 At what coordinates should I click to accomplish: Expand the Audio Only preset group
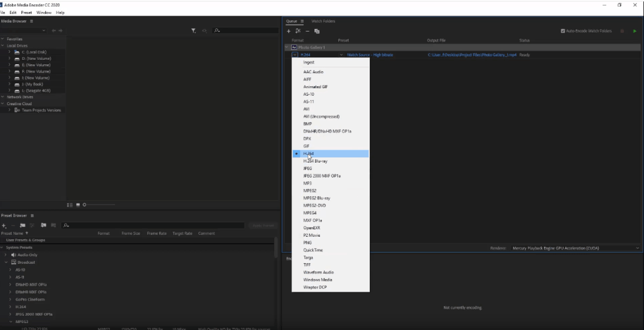coord(6,254)
